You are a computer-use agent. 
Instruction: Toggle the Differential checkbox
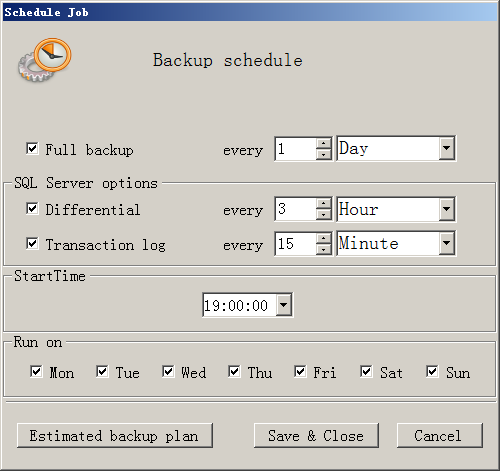tap(32, 209)
